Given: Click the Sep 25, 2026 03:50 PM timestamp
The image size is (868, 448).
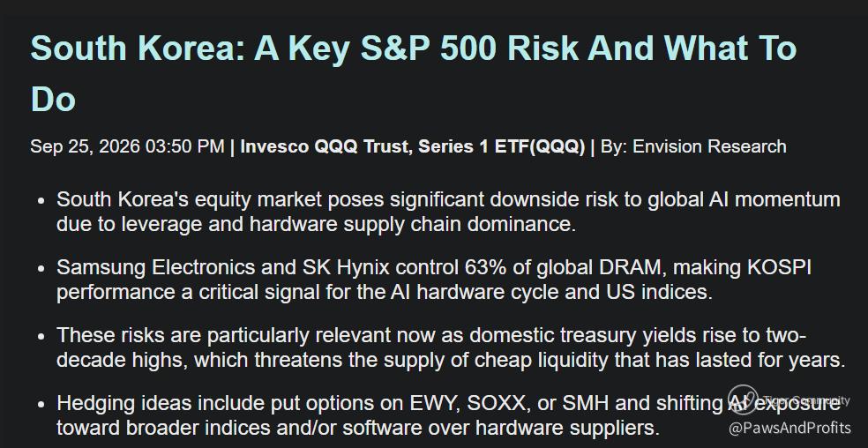Looking at the screenshot, I should [x=127, y=146].
